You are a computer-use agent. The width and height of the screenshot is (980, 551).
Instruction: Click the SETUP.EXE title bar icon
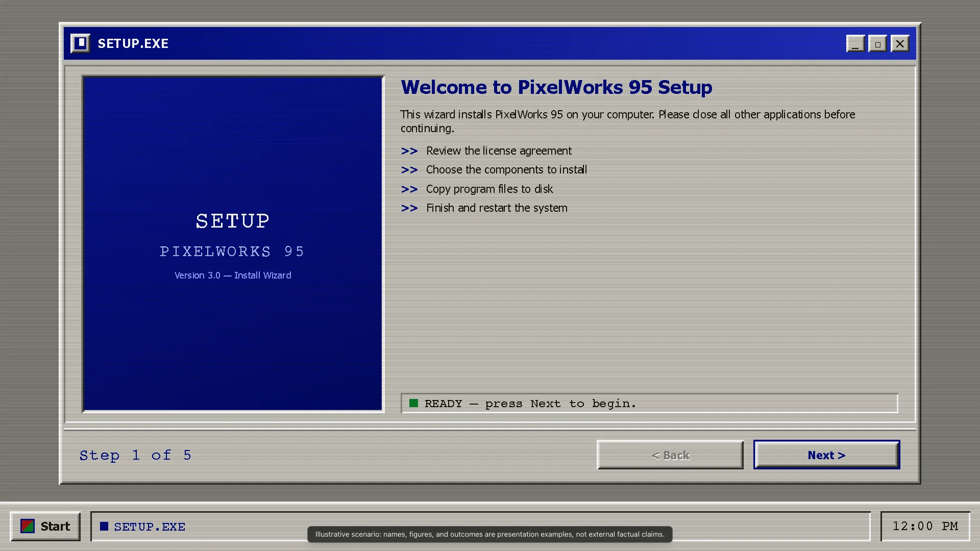pos(80,43)
